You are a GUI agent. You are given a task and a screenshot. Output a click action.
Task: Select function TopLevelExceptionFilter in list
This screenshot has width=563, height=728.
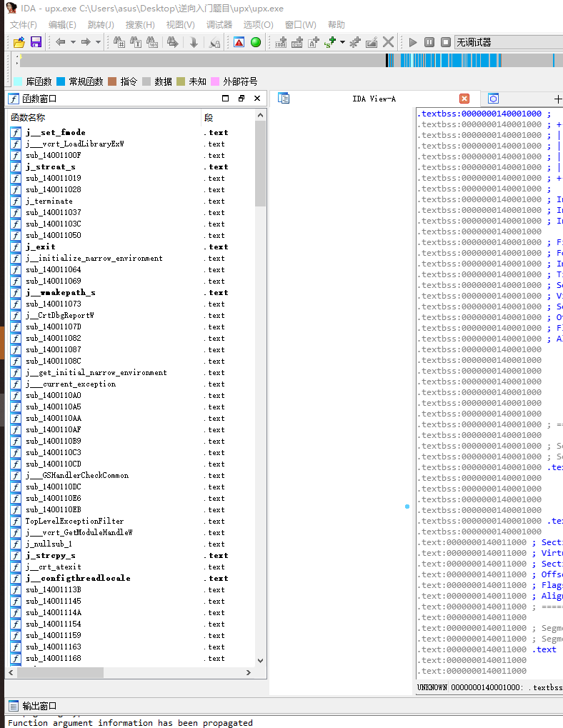tap(131, 521)
